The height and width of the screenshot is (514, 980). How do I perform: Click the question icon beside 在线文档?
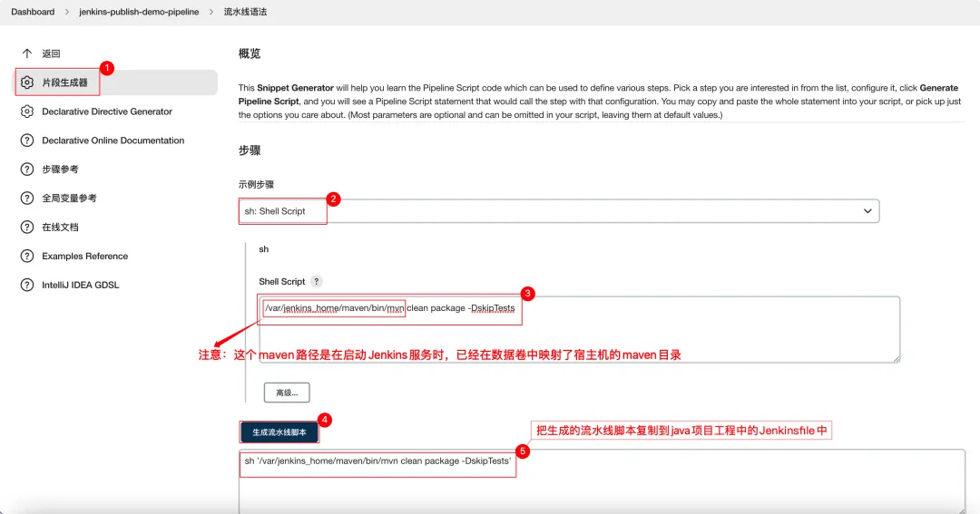(x=27, y=228)
